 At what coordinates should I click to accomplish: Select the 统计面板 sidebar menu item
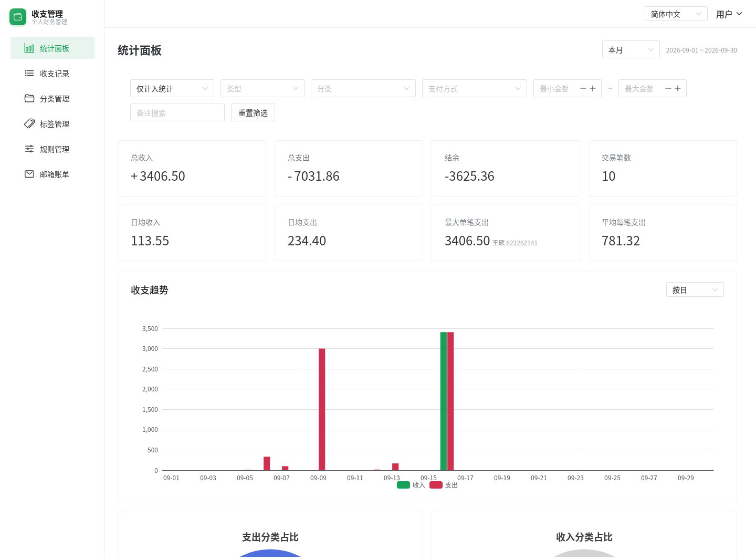[52, 48]
